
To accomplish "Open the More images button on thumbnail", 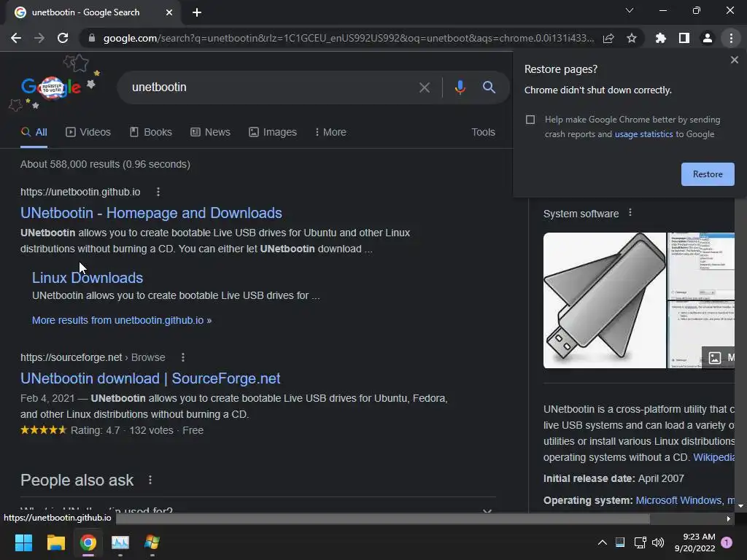I will (x=719, y=357).
